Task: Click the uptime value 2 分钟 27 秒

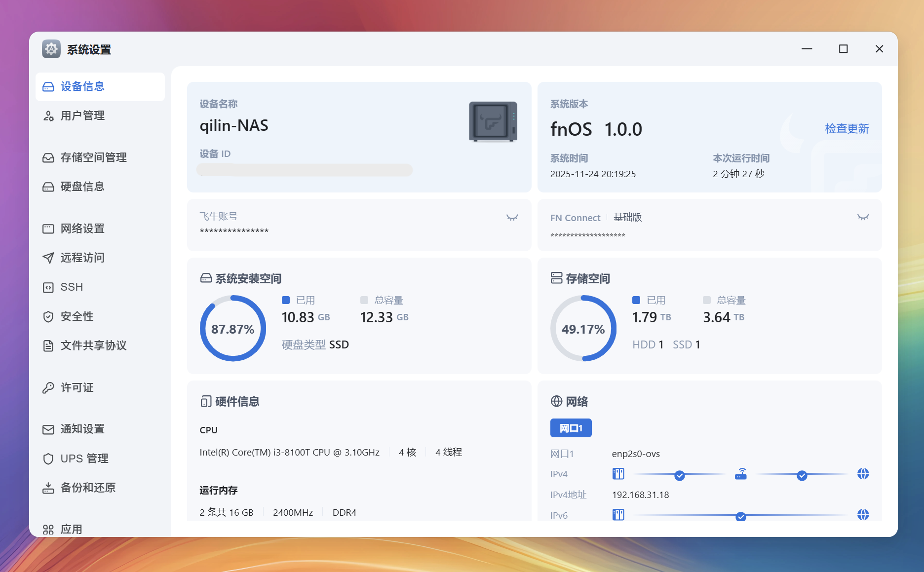Action: pos(738,174)
